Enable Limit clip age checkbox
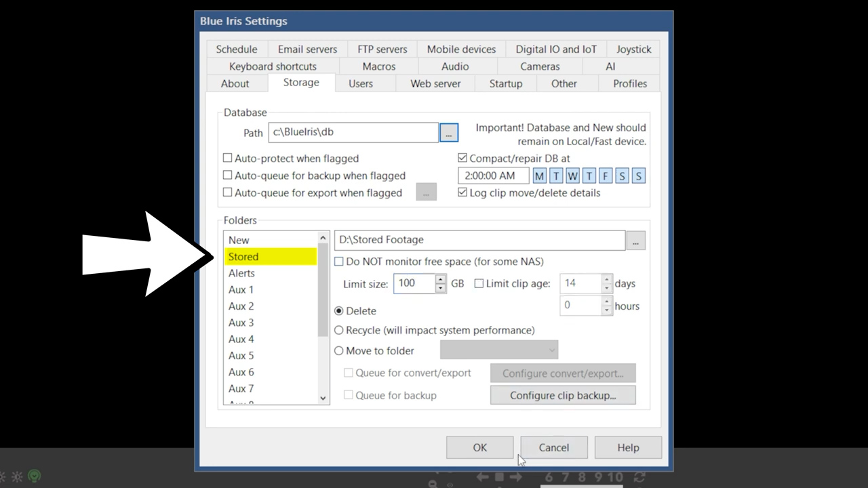This screenshot has height=488, width=868. pyautogui.click(x=479, y=283)
